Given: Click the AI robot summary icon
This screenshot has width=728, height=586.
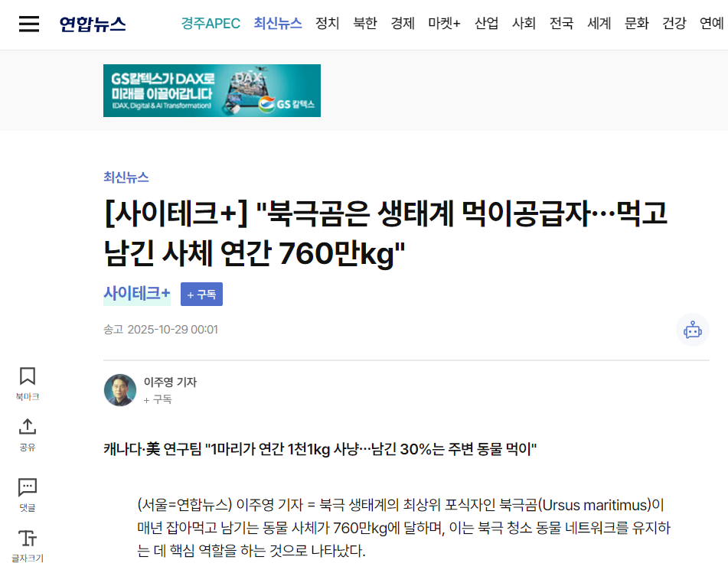Looking at the screenshot, I should [692, 330].
